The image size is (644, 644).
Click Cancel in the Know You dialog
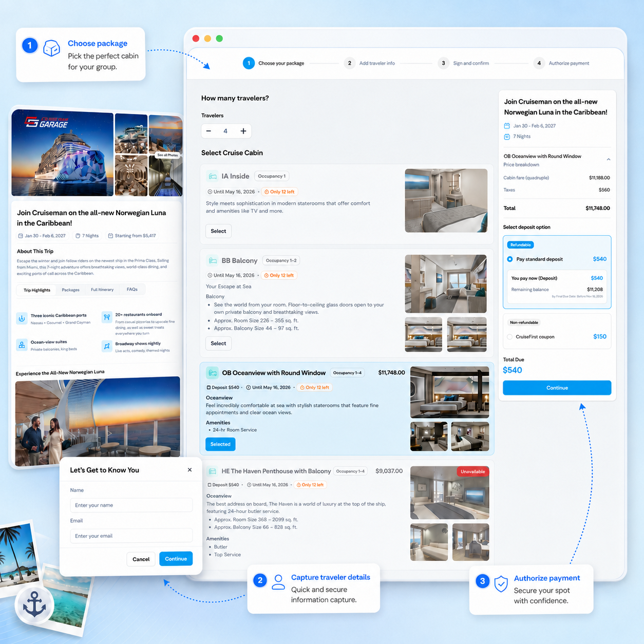141,559
